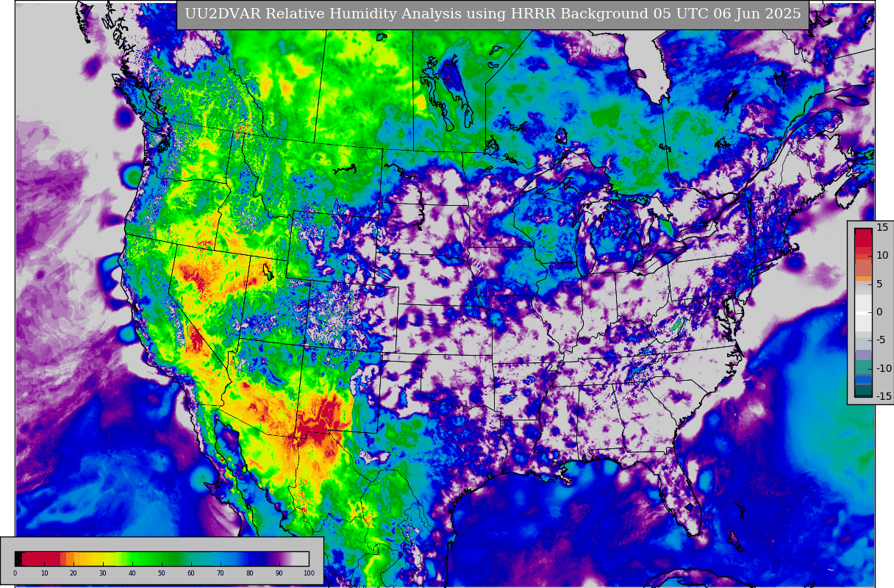Image resolution: width=894 pixels, height=588 pixels.
Task: Click the '20' label on the humidity colorbar
Action: pyautogui.click(x=73, y=573)
